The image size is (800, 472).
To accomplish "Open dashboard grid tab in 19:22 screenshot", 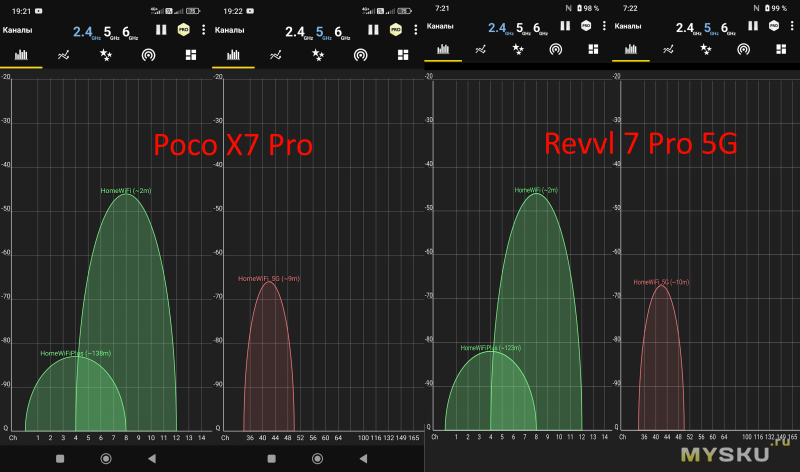I will point(403,55).
